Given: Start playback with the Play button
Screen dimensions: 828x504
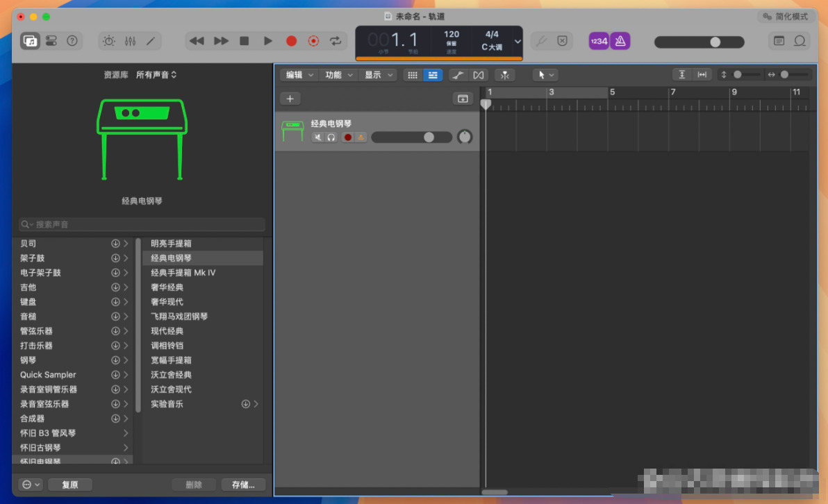Looking at the screenshot, I should click(267, 41).
